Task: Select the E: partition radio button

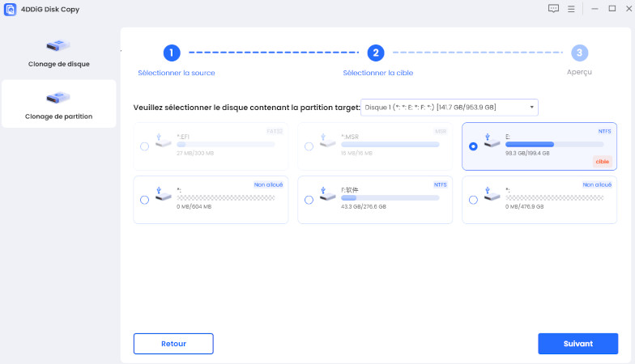Action: [x=473, y=147]
